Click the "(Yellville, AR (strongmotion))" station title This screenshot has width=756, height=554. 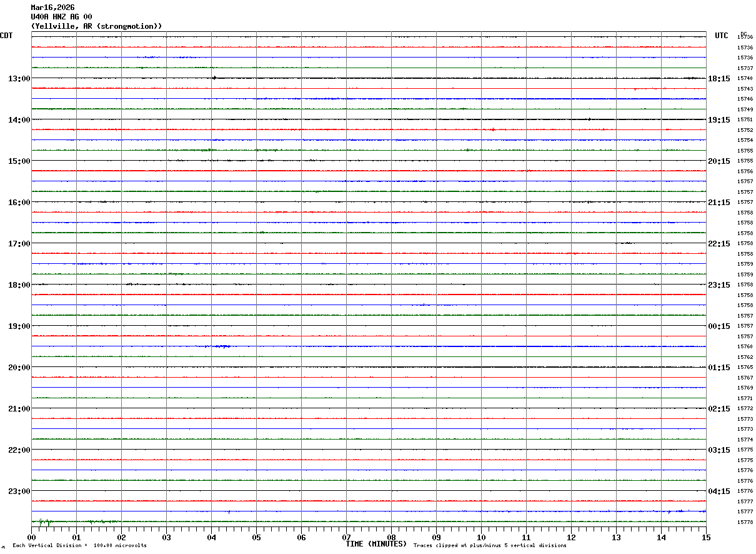pos(97,26)
